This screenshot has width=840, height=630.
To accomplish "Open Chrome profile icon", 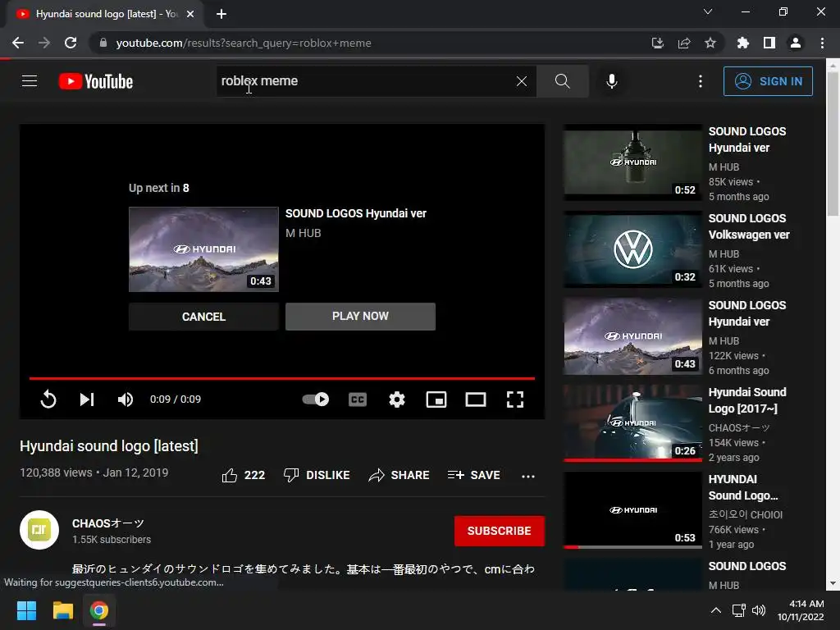I will [796, 43].
